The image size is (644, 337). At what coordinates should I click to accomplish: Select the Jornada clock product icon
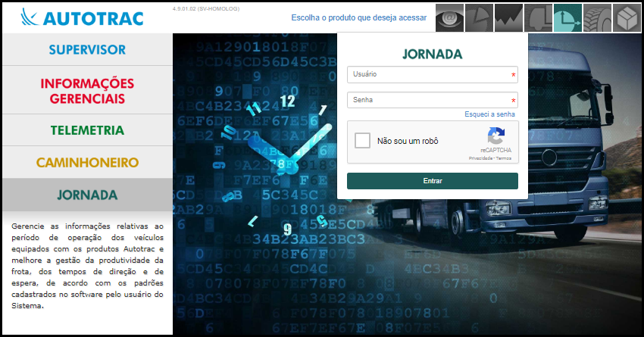[x=568, y=17]
